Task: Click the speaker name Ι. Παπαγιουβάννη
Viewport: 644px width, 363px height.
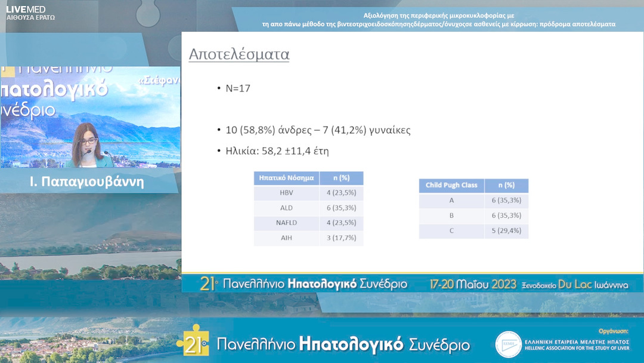Action: point(86,181)
